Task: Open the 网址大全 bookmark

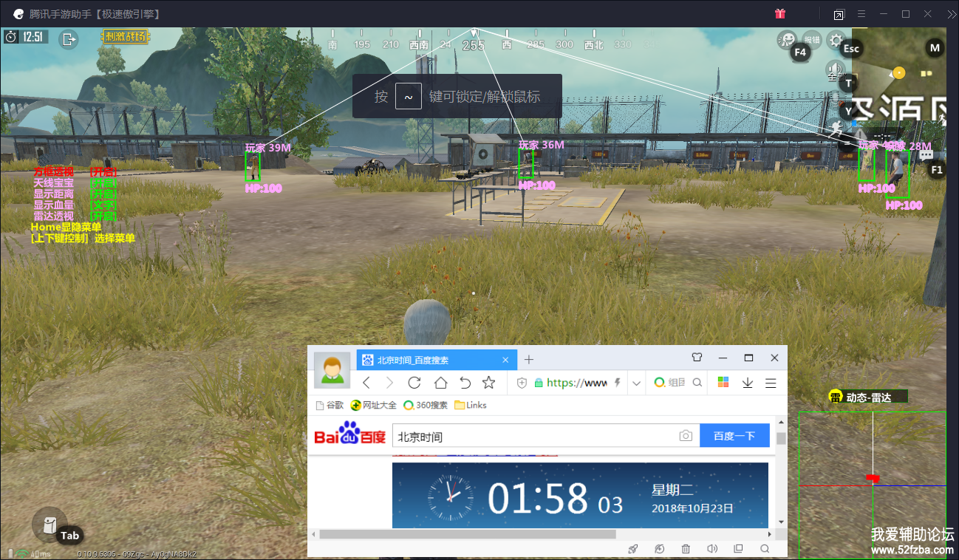Action: pyautogui.click(x=374, y=405)
